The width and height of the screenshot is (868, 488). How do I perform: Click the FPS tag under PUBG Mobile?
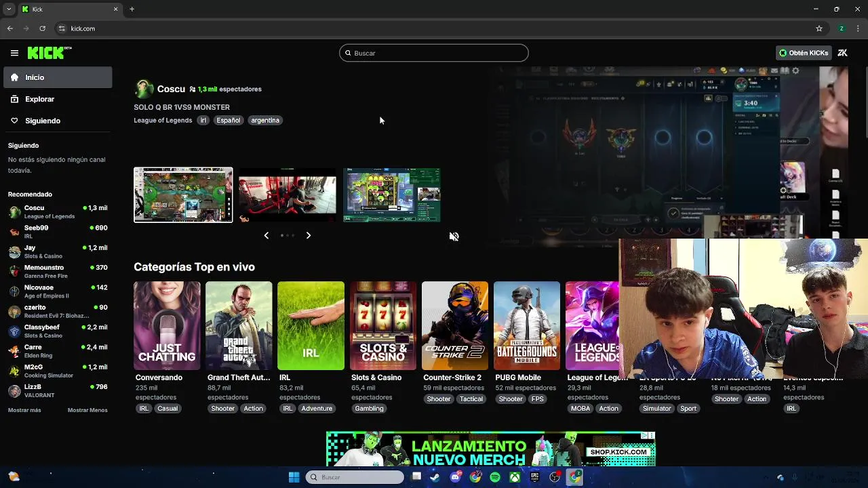[538, 399]
